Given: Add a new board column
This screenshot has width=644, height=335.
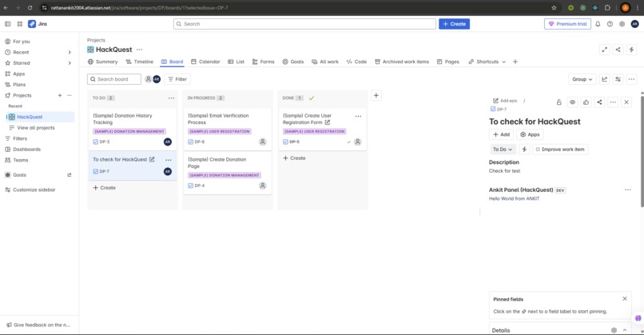Looking at the screenshot, I should pos(376,95).
